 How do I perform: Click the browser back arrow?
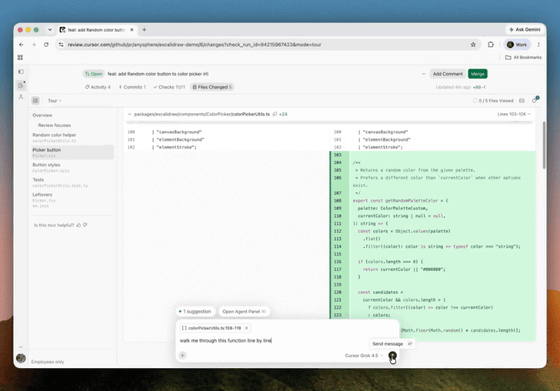click(x=21, y=45)
